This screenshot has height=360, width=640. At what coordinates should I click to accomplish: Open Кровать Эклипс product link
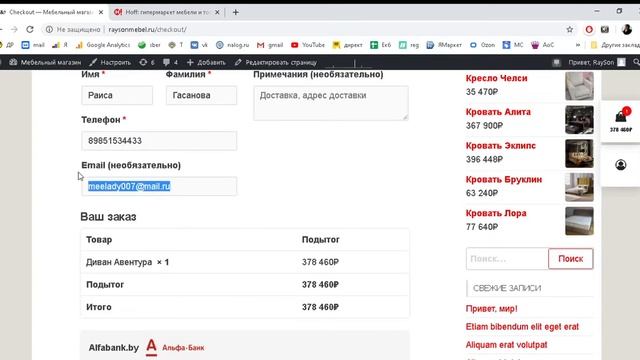[501, 146]
